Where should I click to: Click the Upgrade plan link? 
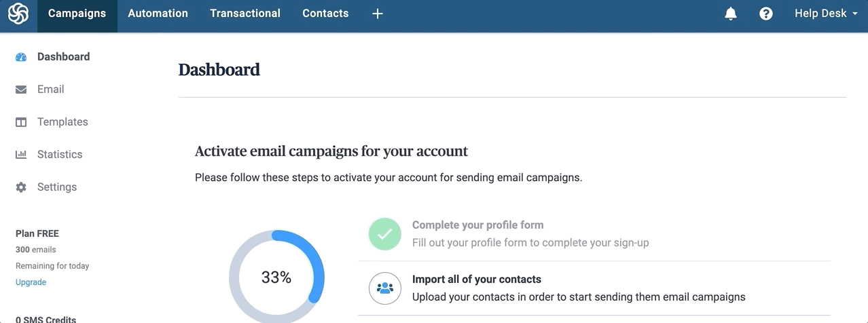click(31, 282)
